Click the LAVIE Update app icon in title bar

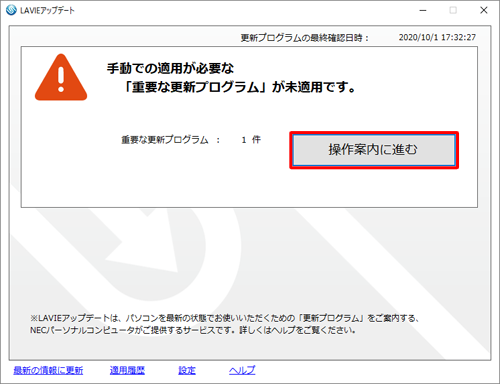pyautogui.click(x=11, y=10)
